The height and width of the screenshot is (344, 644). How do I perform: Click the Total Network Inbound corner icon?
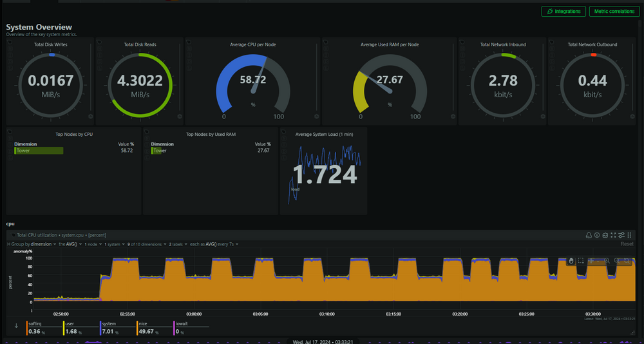[x=462, y=42]
